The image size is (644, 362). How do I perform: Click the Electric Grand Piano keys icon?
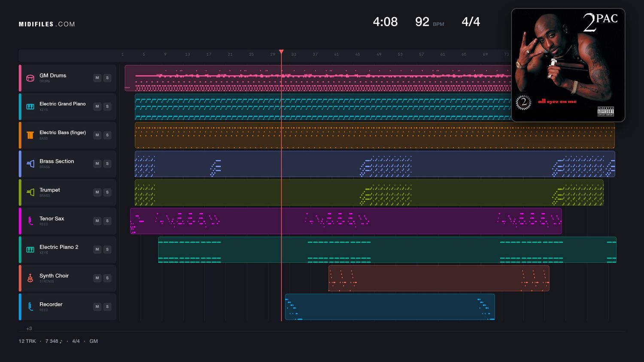30,106
